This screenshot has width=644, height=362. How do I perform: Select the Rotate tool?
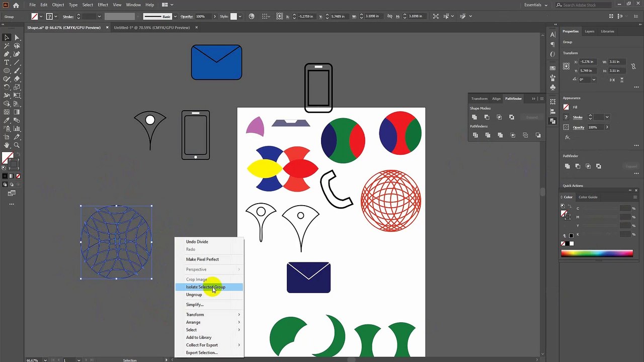7,87
